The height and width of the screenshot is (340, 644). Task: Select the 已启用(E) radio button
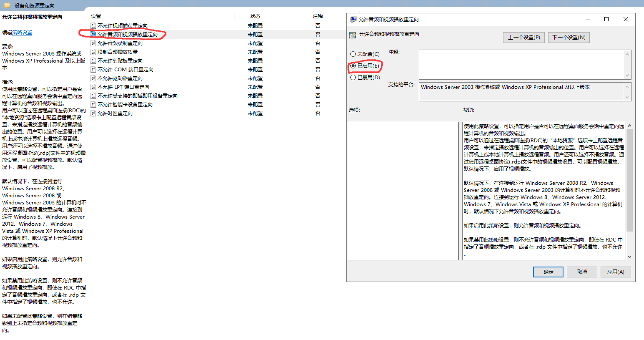[x=353, y=66]
